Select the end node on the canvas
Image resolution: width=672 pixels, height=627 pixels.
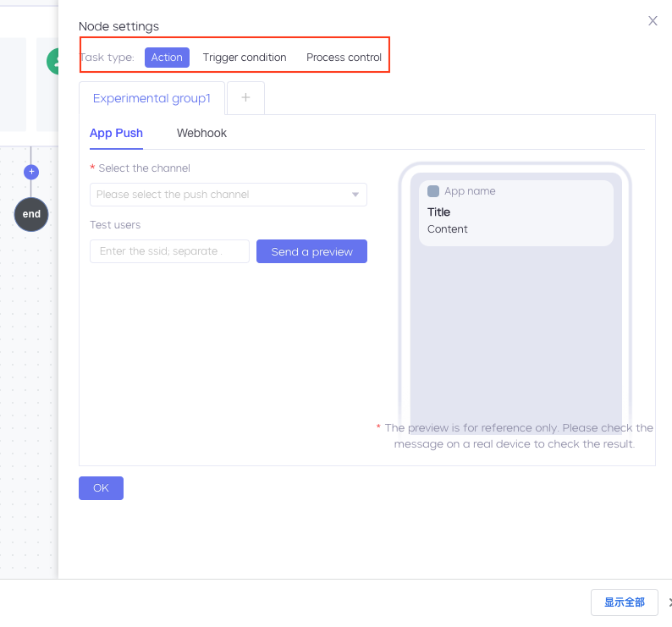click(x=31, y=214)
